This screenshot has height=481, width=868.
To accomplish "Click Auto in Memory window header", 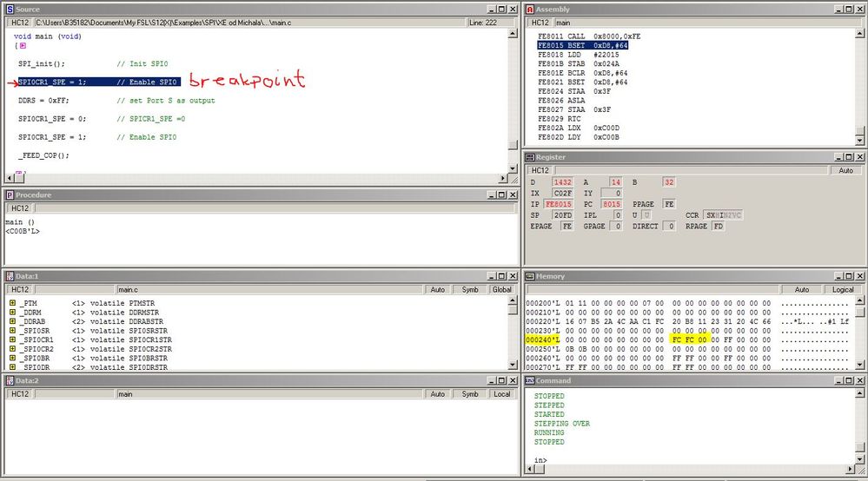I will (x=802, y=290).
